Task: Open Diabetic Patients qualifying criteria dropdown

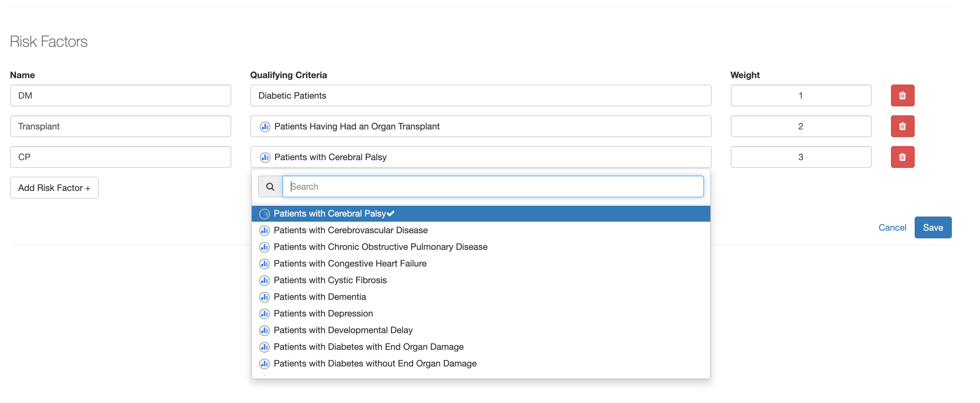Action: (480, 95)
